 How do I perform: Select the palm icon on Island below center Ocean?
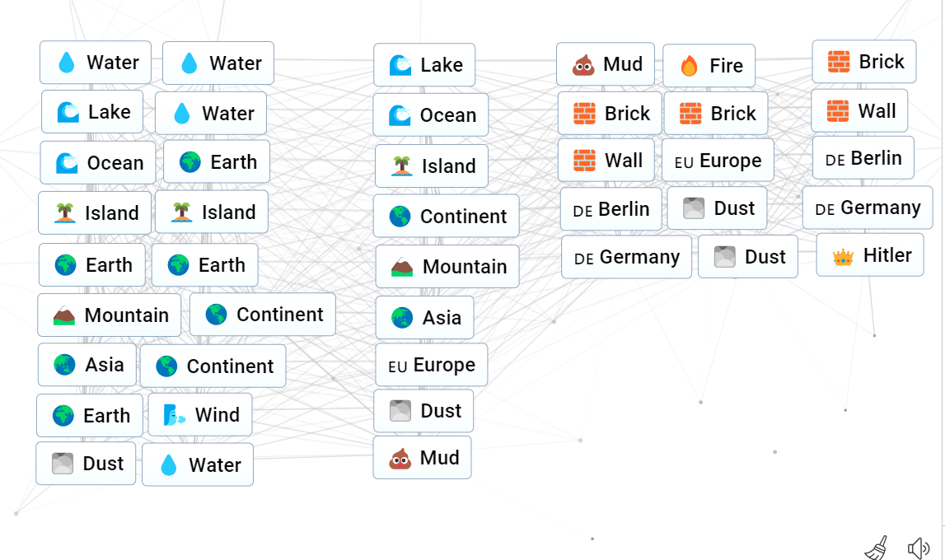click(x=402, y=166)
